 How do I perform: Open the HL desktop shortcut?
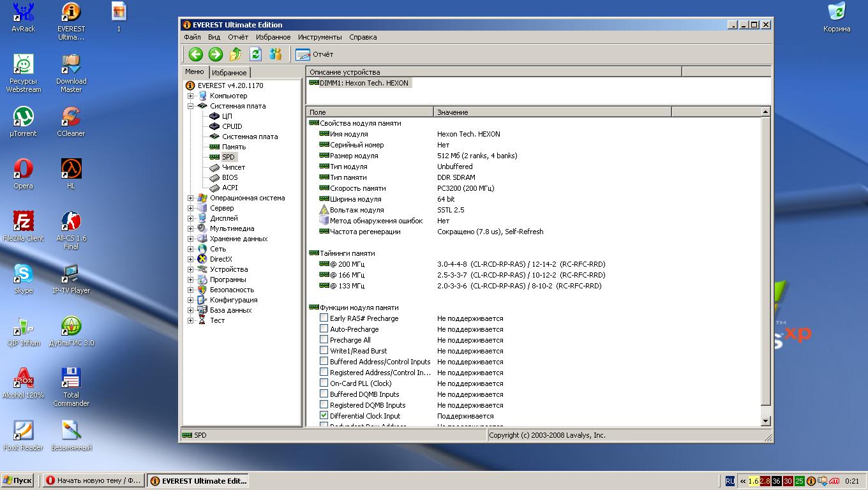pyautogui.click(x=71, y=174)
